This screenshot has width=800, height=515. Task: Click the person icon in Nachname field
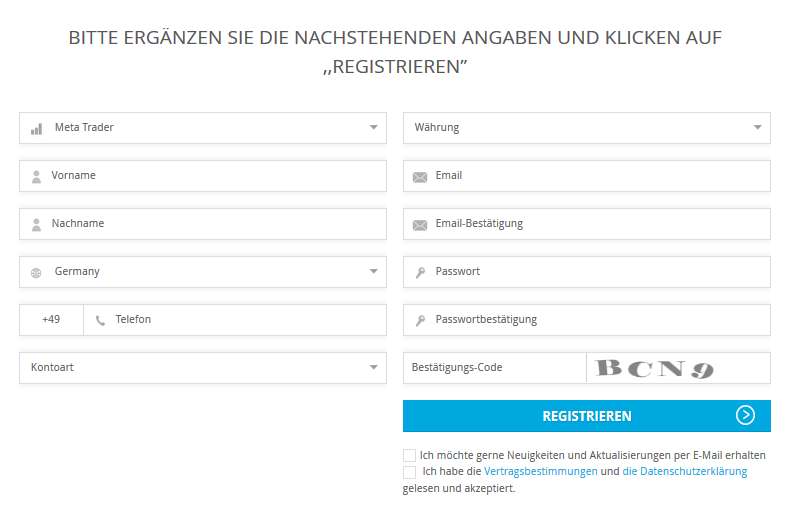click(36, 225)
